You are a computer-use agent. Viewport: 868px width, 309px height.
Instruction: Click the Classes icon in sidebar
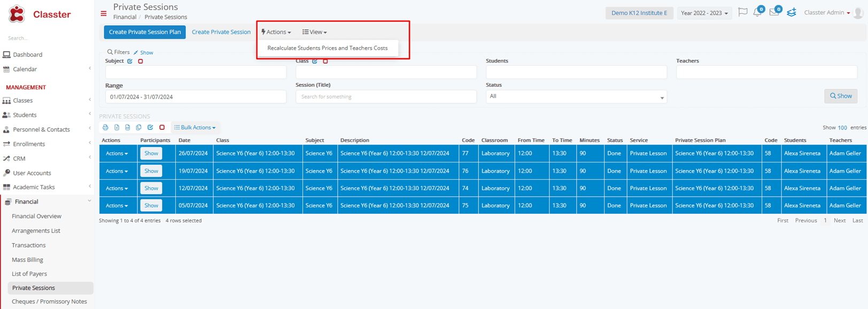6,101
